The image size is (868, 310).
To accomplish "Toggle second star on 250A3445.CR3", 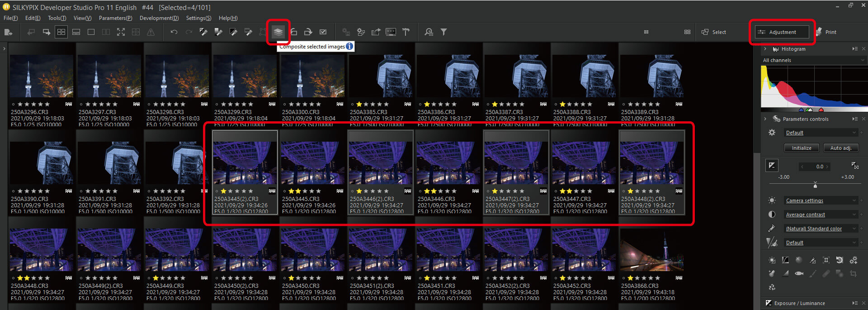I will pos(298,191).
